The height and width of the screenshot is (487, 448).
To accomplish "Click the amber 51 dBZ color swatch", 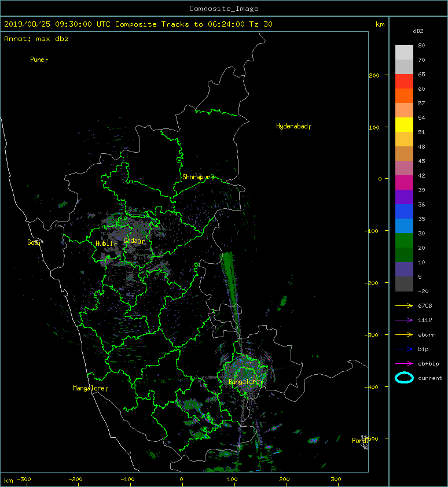I will click(x=404, y=139).
